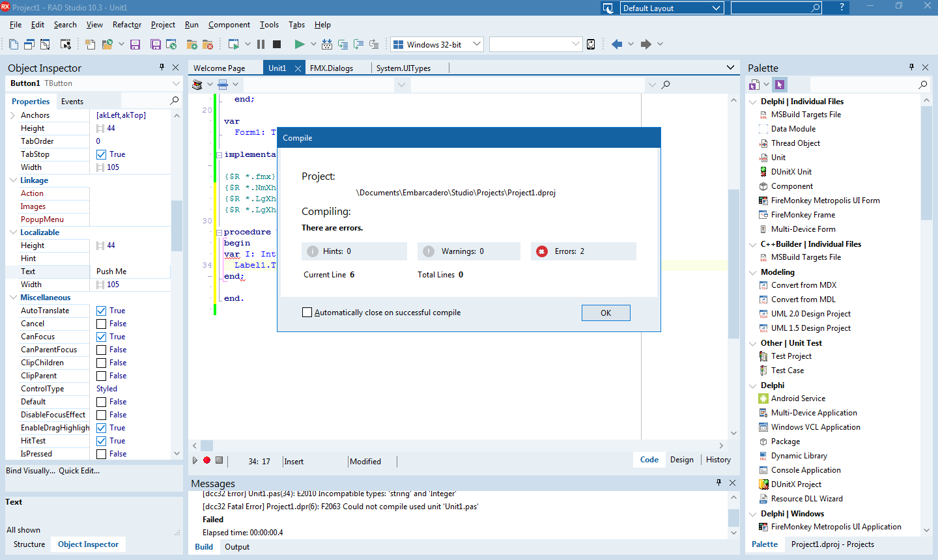This screenshot has width=938, height=560.
Task: Collapse Delphi | Individual Files palette group
Action: pos(753,102)
